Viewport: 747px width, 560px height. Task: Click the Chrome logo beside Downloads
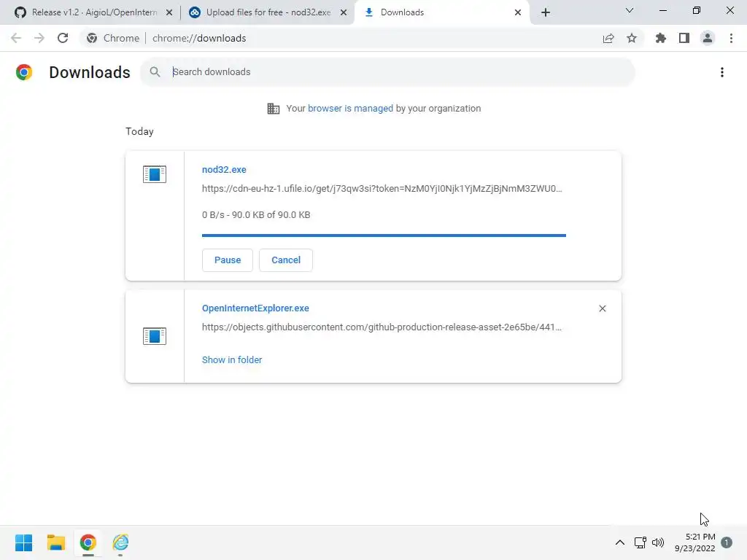point(24,72)
